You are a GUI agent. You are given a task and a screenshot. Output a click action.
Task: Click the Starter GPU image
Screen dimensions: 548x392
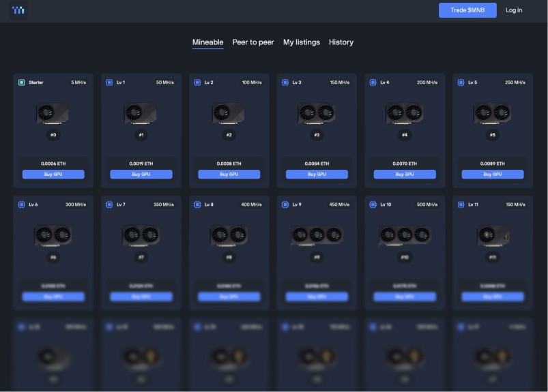(53, 113)
